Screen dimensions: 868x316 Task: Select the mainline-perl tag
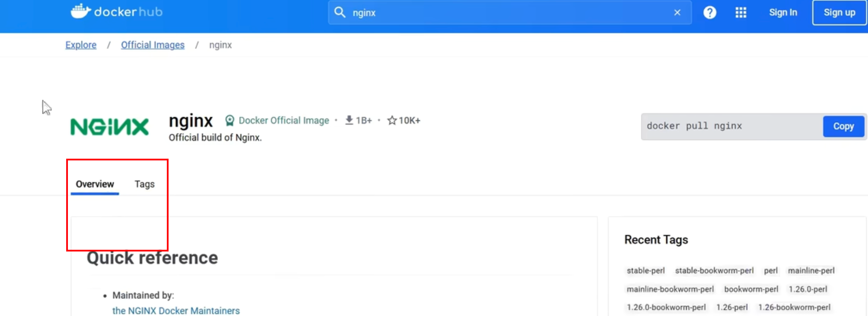click(811, 270)
